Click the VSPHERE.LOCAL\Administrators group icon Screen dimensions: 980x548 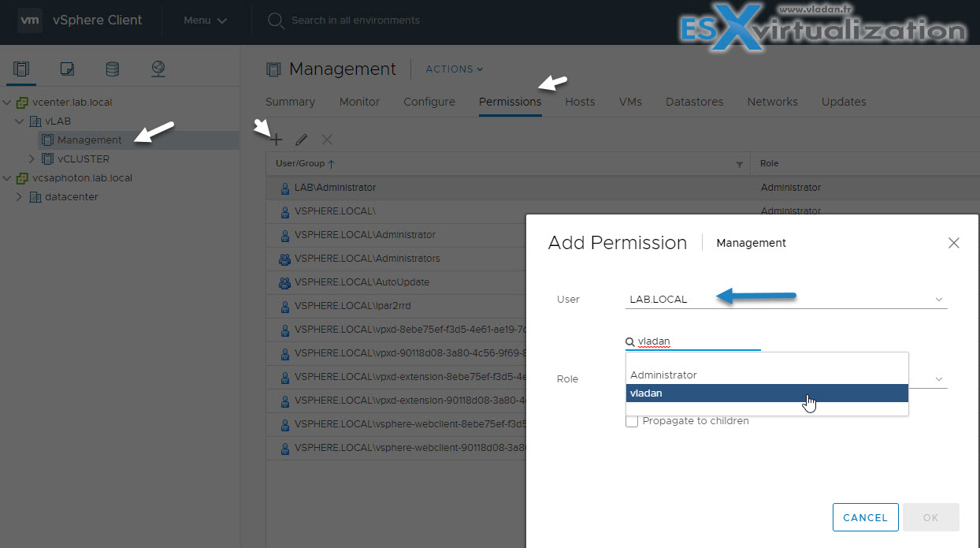click(x=284, y=259)
